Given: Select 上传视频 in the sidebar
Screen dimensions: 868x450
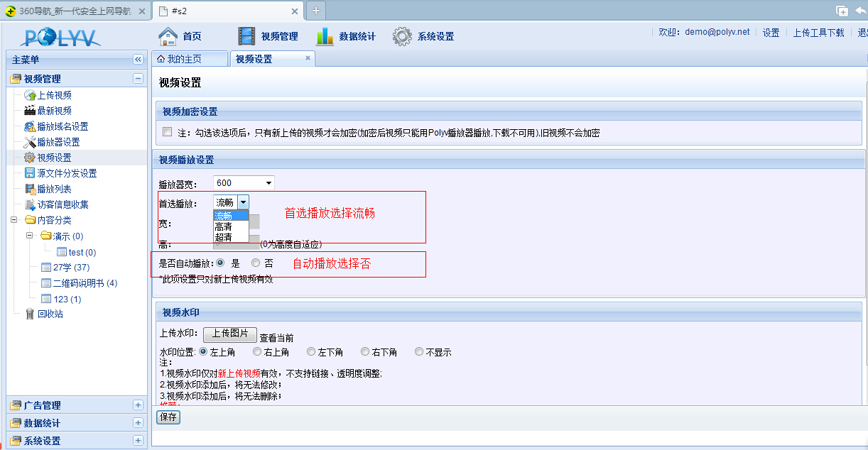Looking at the screenshot, I should (54, 95).
